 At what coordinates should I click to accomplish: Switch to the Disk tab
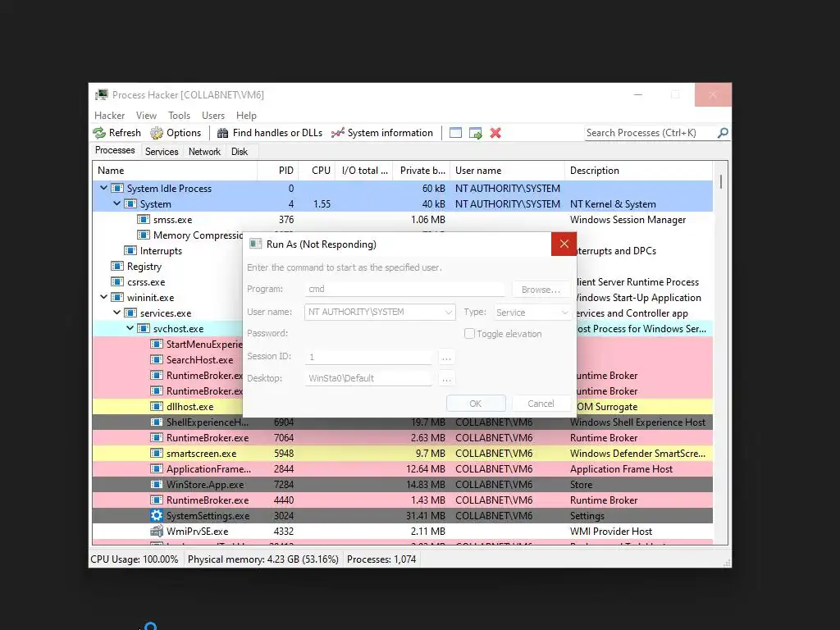click(x=240, y=152)
